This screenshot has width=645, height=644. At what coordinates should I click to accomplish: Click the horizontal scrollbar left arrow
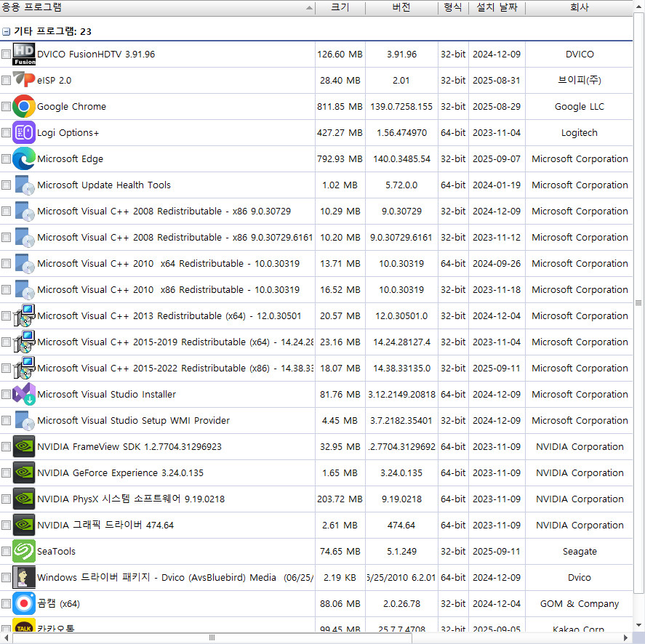click(x=6, y=638)
